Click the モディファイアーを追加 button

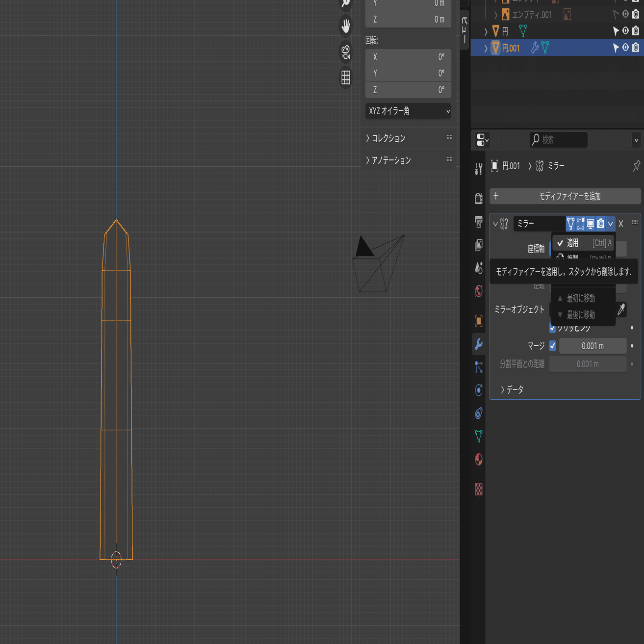565,196
